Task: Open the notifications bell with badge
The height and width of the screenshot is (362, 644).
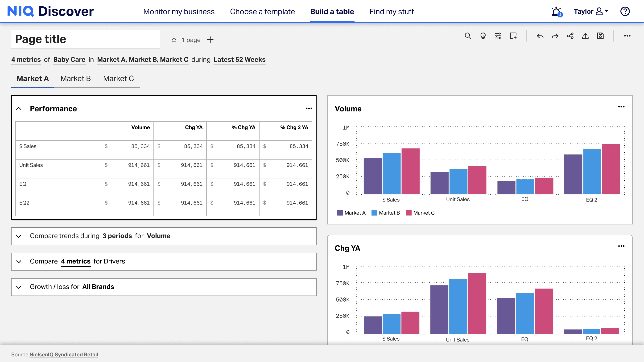Action: point(557,12)
